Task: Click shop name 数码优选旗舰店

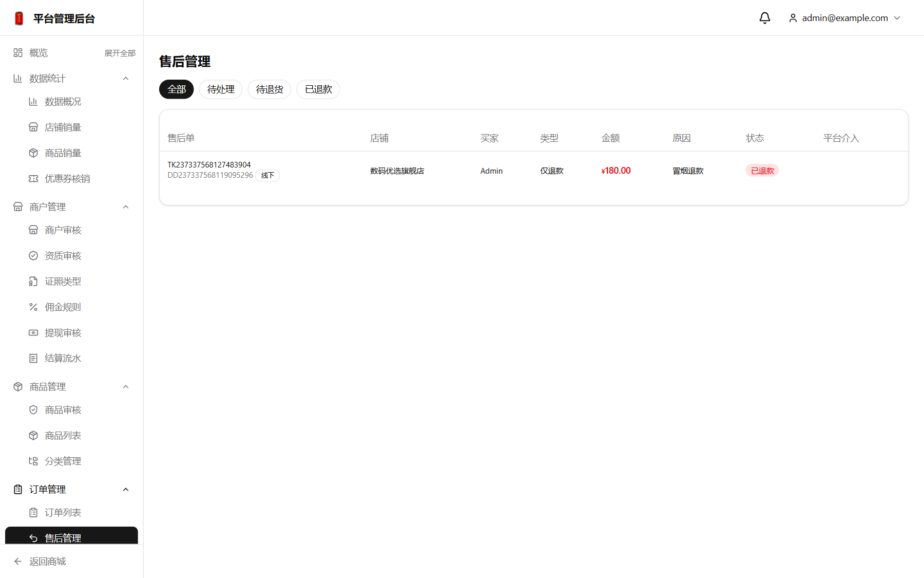Action: click(x=397, y=171)
